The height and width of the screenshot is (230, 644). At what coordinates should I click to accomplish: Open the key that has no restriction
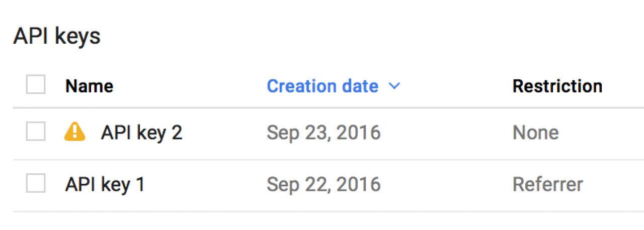141,133
